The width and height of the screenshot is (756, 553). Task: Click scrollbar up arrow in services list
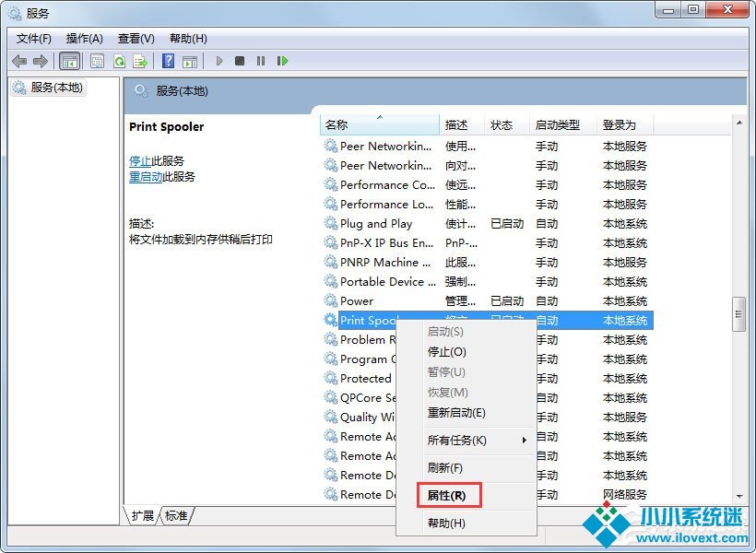point(739,123)
